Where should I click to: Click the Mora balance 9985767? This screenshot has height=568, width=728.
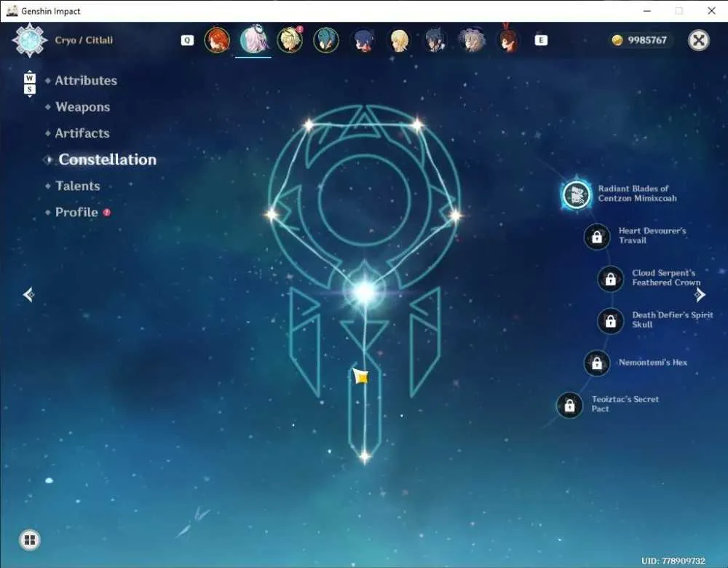[640, 40]
